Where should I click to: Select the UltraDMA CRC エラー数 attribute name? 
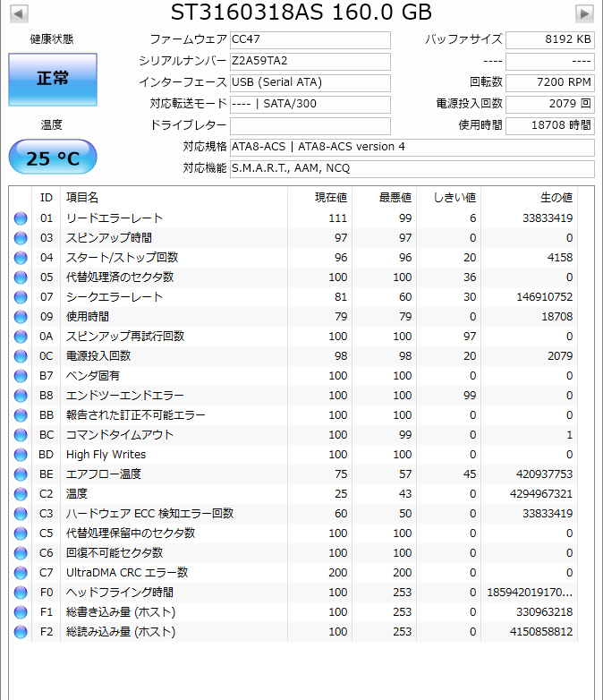coord(127,573)
